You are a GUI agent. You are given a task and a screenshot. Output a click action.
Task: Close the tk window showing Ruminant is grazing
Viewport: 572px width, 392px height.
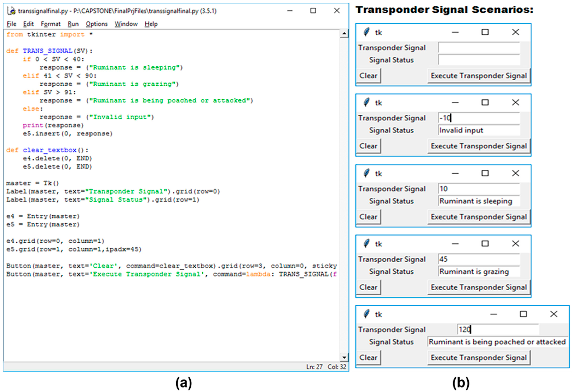[515, 243]
